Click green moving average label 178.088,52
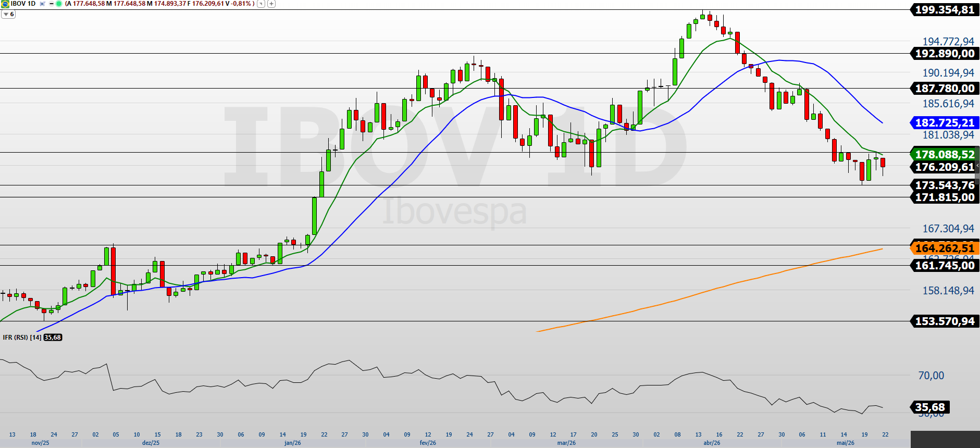Image resolution: width=980 pixels, height=448 pixels. click(945, 155)
